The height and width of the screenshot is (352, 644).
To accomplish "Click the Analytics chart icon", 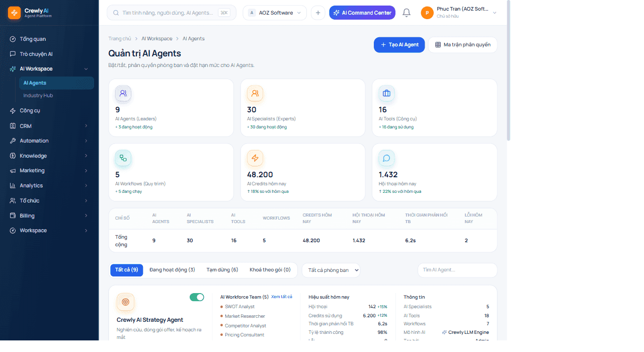I will 13,185.
